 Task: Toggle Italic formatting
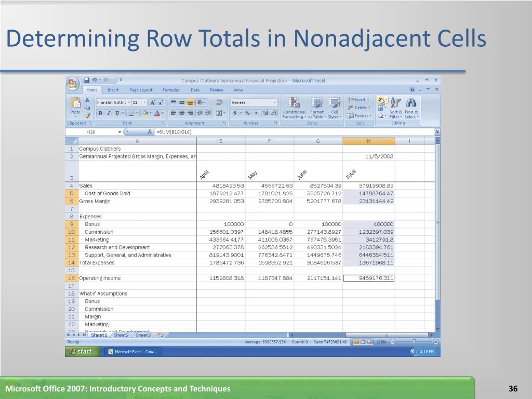coord(109,113)
